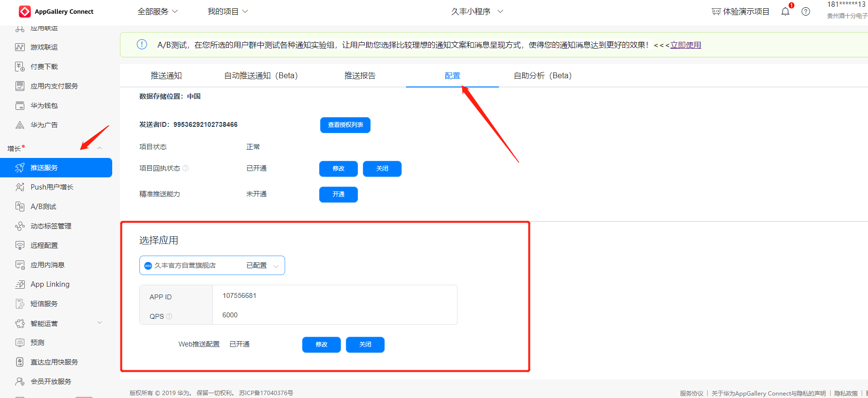Image resolution: width=868 pixels, height=398 pixels.
Task: Open A/B测试 in the sidebar
Action: [43, 207]
